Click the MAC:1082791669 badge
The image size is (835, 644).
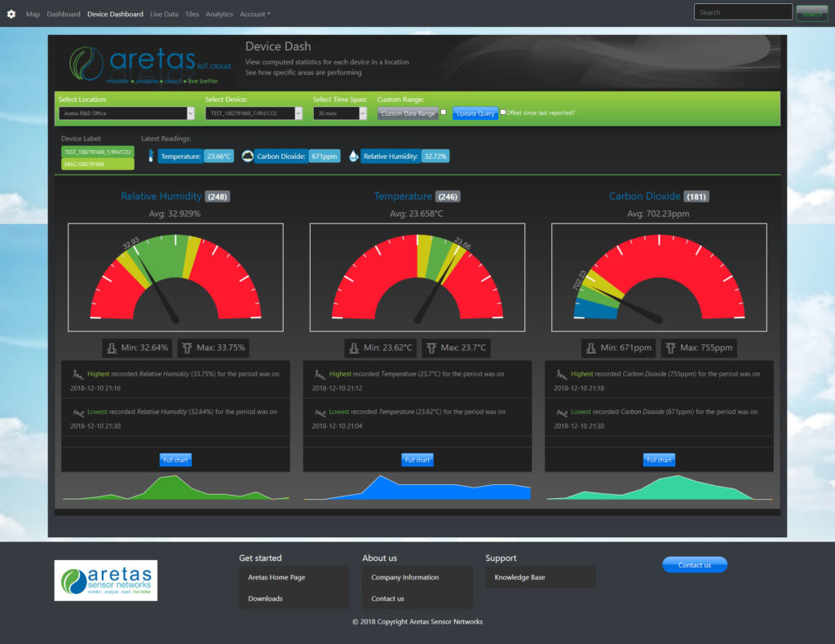[98, 165]
